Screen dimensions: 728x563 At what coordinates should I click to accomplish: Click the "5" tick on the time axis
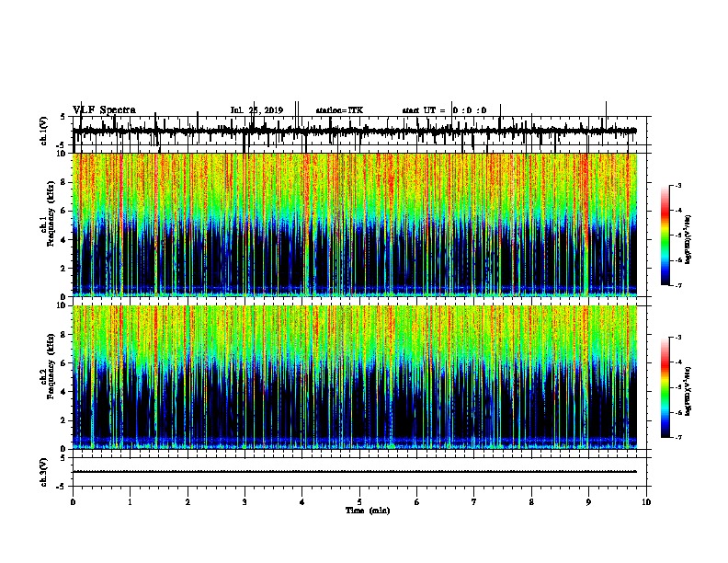(x=359, y=502)
